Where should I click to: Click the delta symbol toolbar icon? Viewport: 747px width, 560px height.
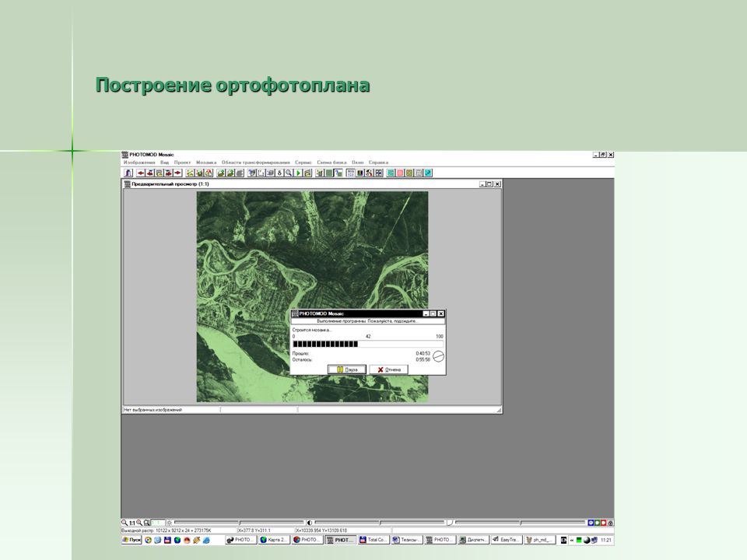coord(279,173)
